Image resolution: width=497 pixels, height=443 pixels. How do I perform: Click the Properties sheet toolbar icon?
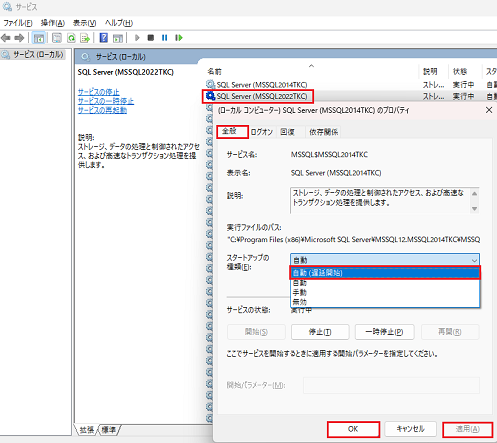(57, 38)
